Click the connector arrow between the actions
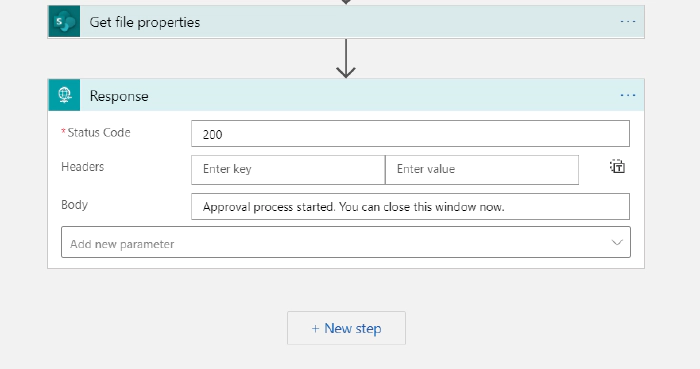Viewport: 700px width, 369px height. pyautogui.click(x=346, y=58)
